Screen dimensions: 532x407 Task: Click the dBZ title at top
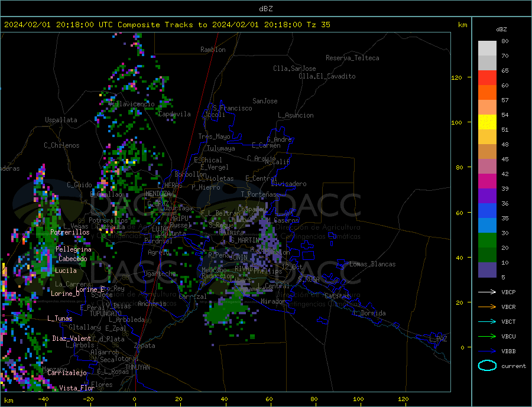265,9
